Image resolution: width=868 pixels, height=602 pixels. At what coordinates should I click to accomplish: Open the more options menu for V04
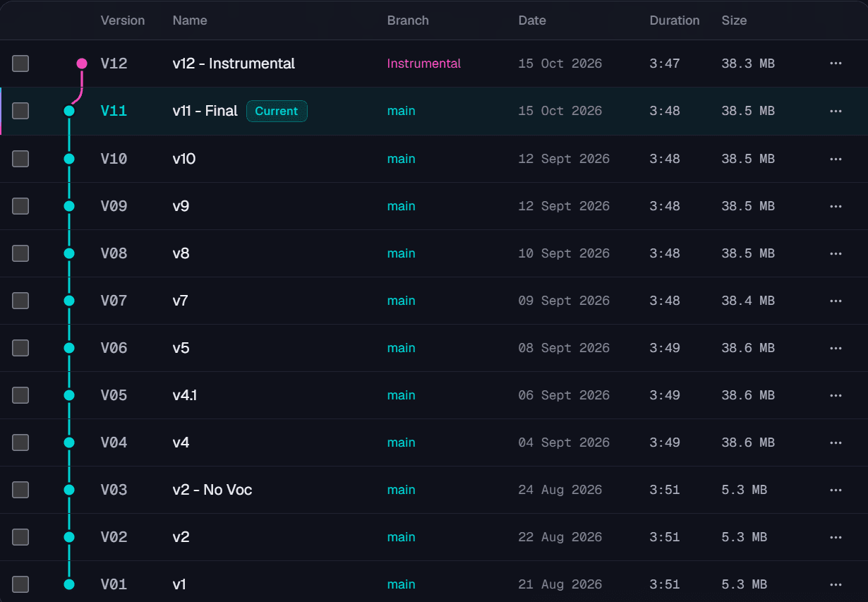(x=836, y=443)
